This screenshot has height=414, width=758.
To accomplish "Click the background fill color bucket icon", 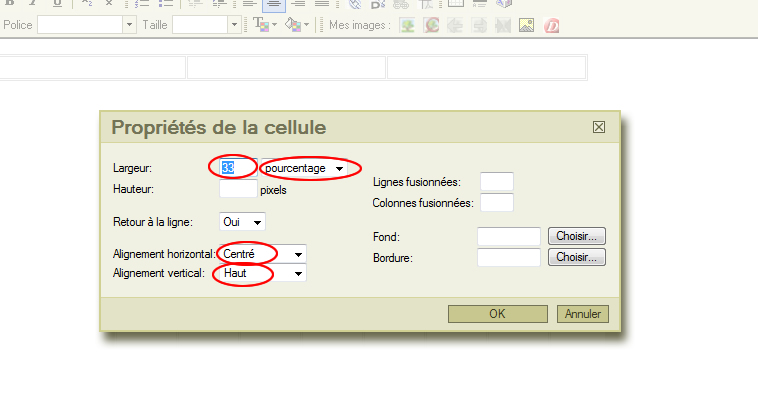I will click(293, 25).
